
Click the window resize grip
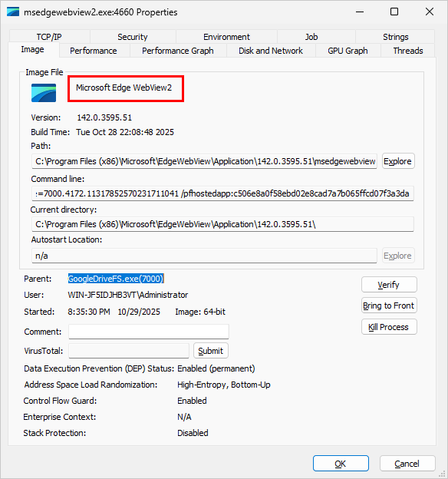click(x=443, y=474)
